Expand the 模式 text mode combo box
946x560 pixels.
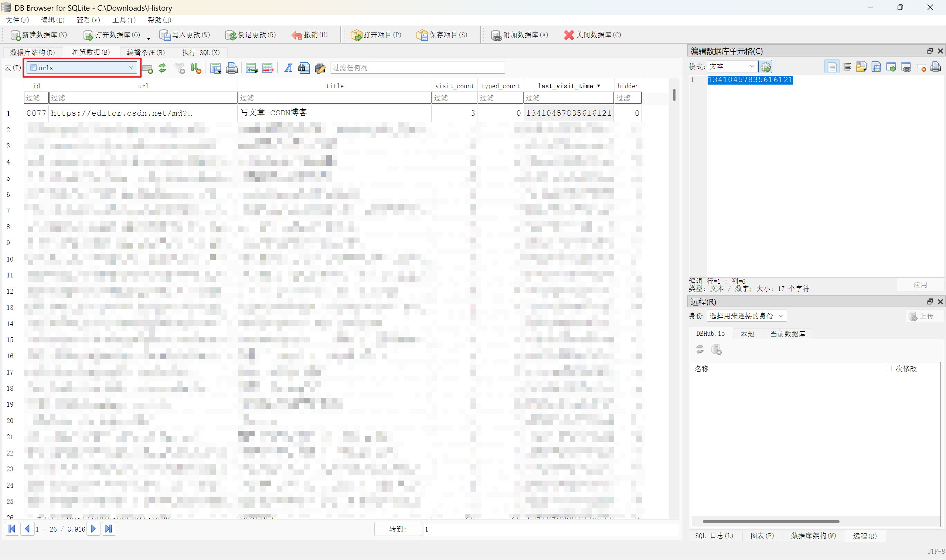[731, 67]
